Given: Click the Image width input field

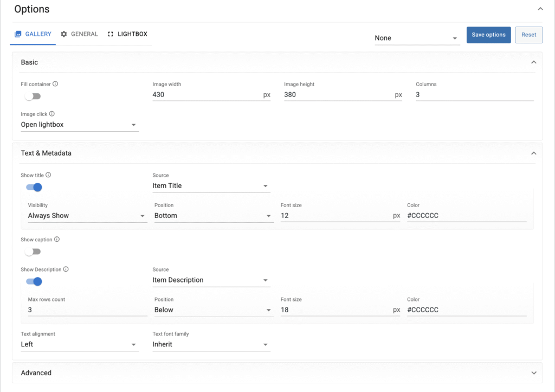Looking at the screenshot, I should tap(206, 95).
